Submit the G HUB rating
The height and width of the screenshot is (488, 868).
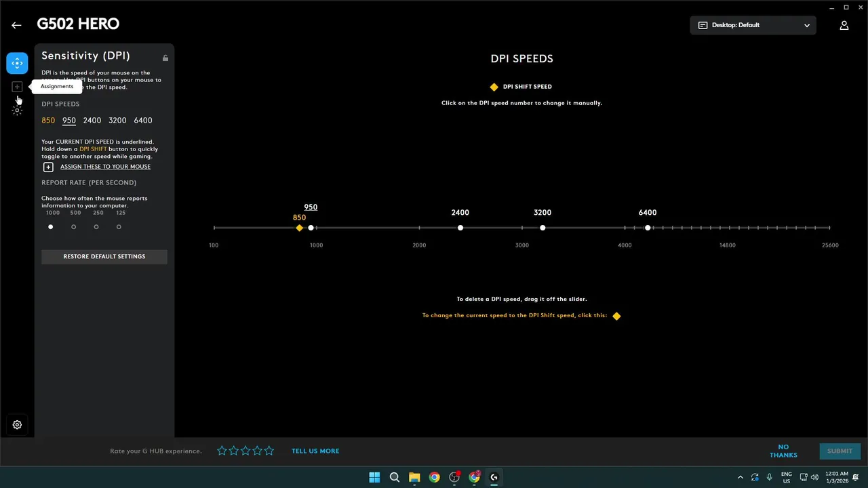[x=840, y=451]
